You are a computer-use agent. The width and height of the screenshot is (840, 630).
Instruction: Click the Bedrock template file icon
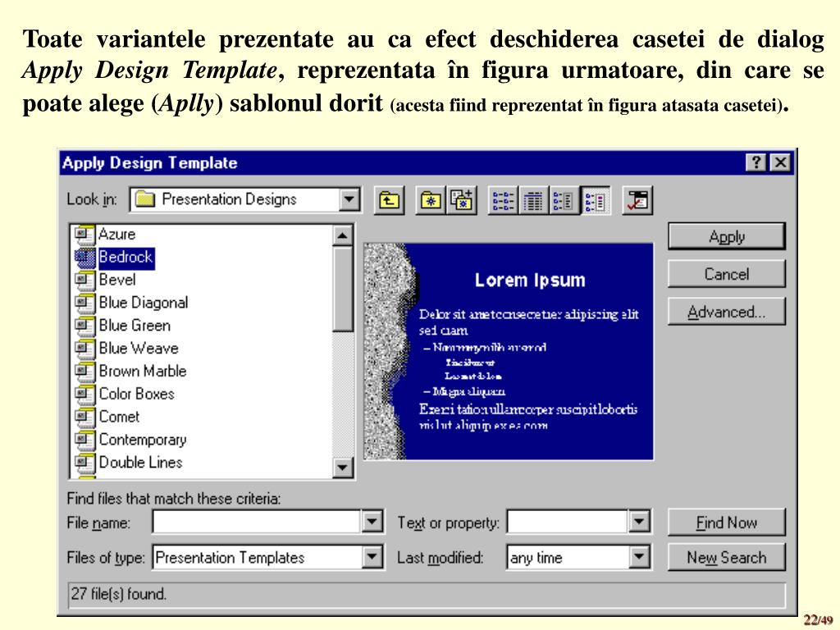point(84,258)
